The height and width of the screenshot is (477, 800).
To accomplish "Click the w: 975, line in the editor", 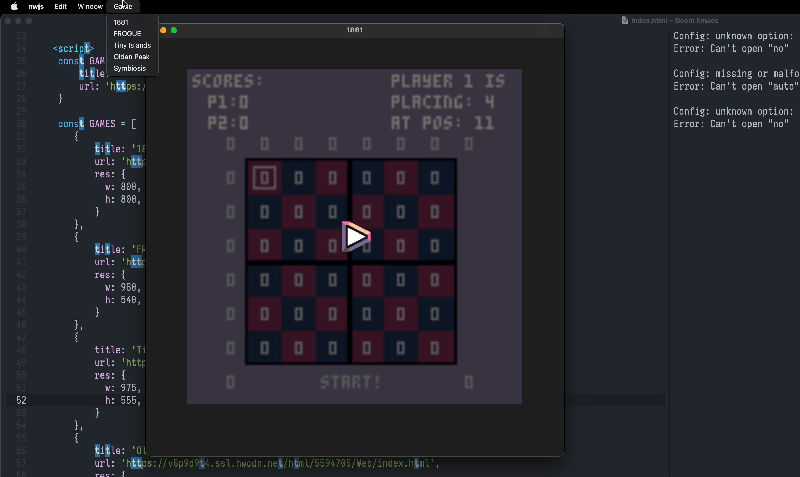I will (122, 388).
